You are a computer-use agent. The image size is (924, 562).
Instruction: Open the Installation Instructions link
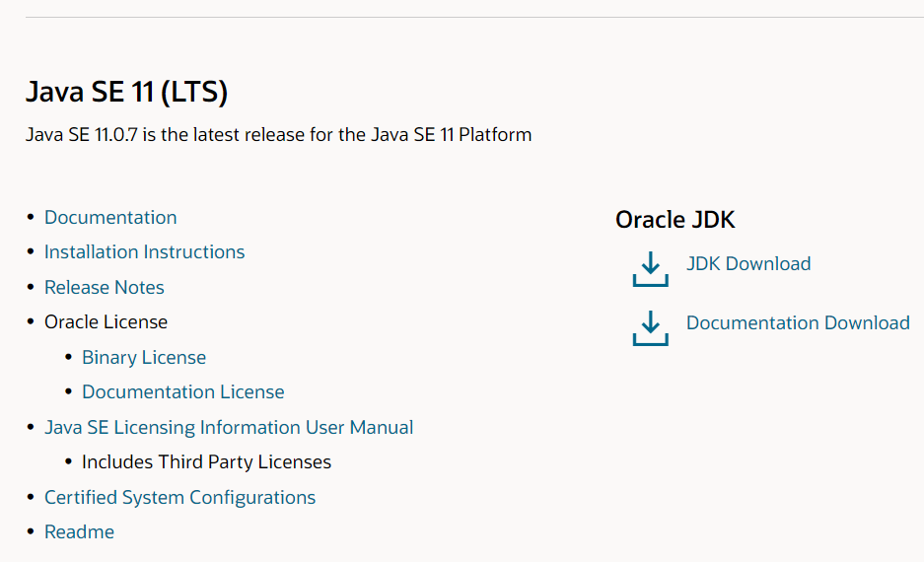coord(144,252)
